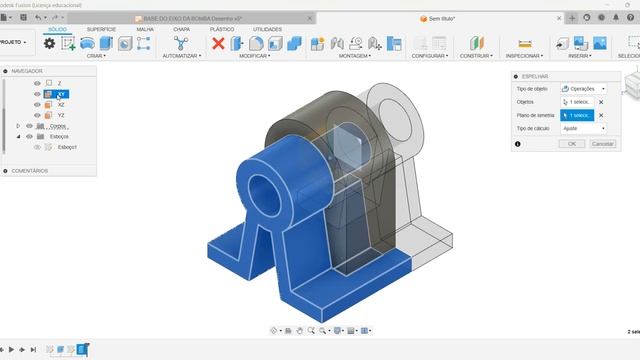This screenshot has height=360, width=640.
Task: Select the Hole tool in CRIAR
Action: click(x=125, y=43)
